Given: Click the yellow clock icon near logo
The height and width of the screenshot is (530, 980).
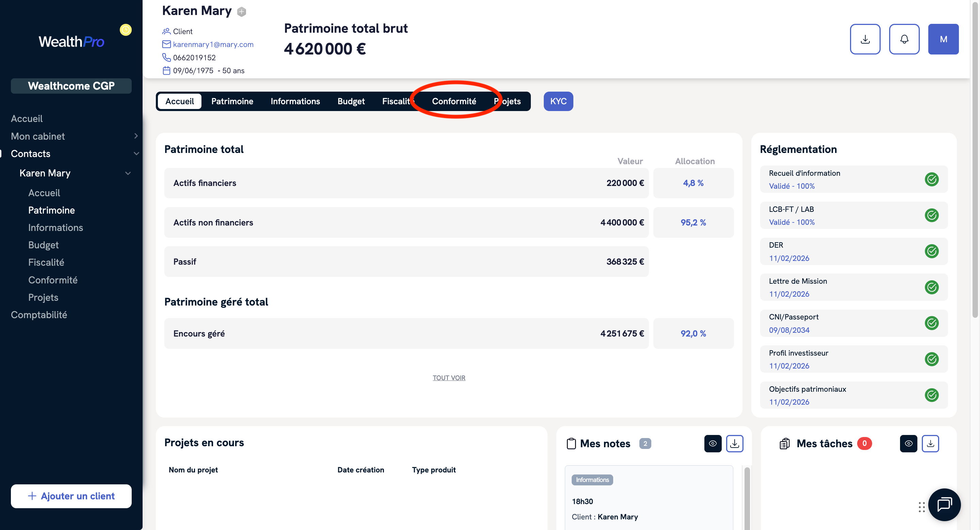Looking at the screenshot, I should (x=126, y=30).
